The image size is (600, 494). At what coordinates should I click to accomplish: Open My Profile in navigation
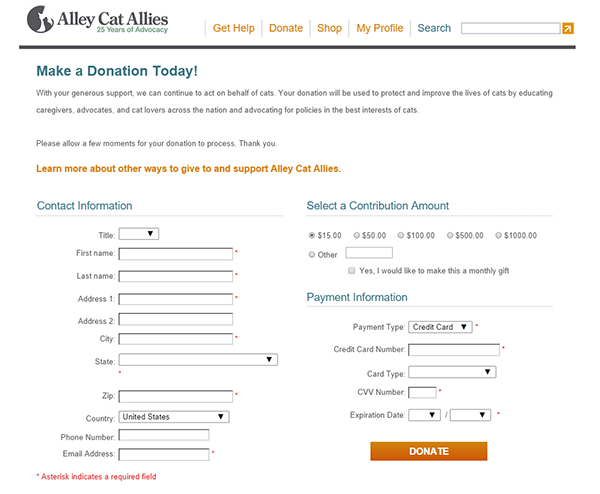point(380,28)
